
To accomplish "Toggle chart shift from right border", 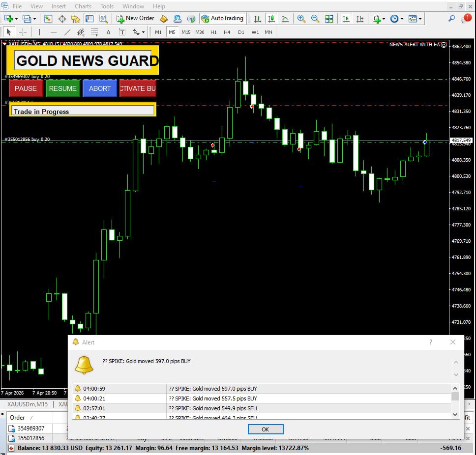I will 360,19.
